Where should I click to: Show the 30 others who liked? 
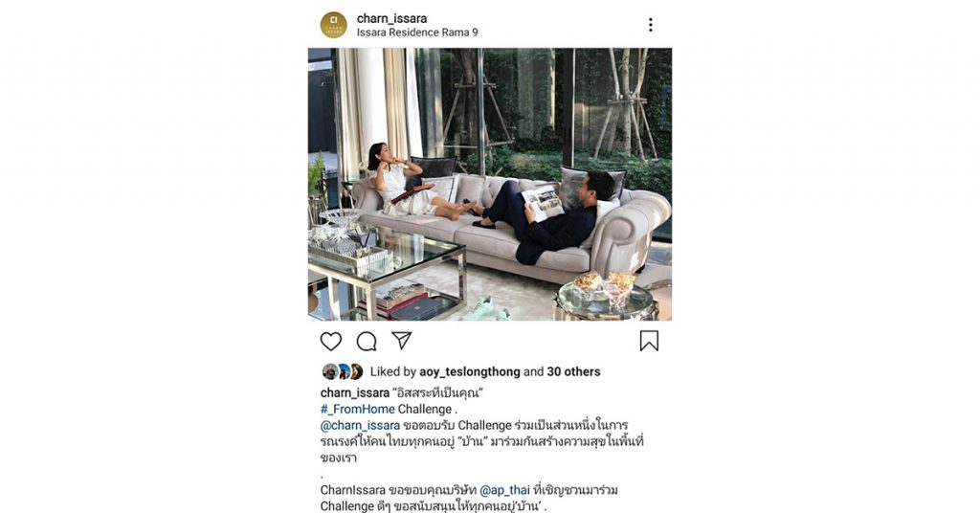[x=573, y=371]
